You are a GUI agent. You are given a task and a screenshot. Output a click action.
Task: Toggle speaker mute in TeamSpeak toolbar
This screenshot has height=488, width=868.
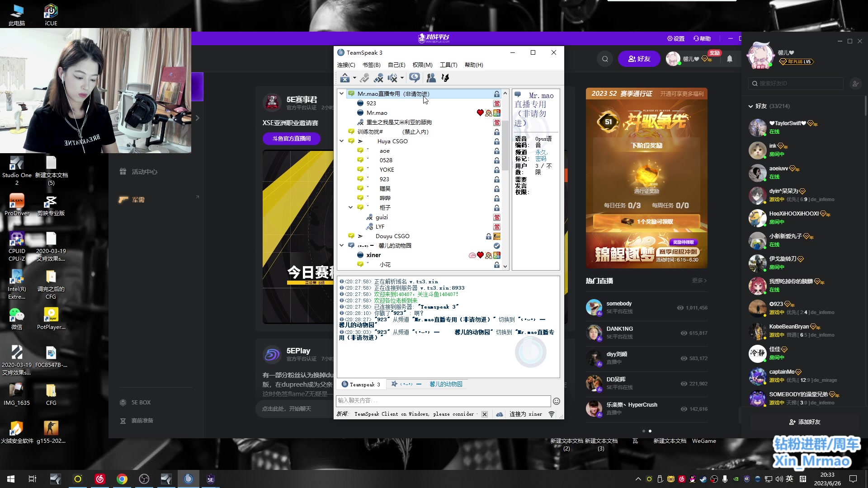click(x=392, y=78)
